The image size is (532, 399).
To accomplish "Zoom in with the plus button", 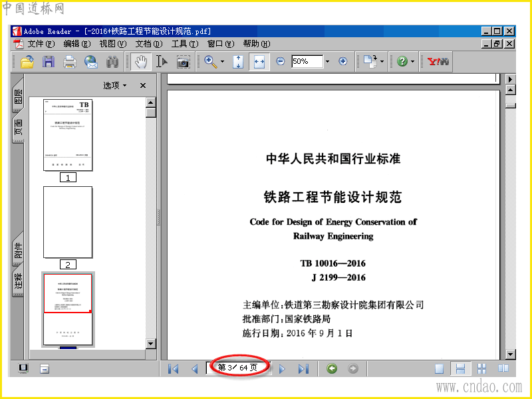I will (343, 61).
